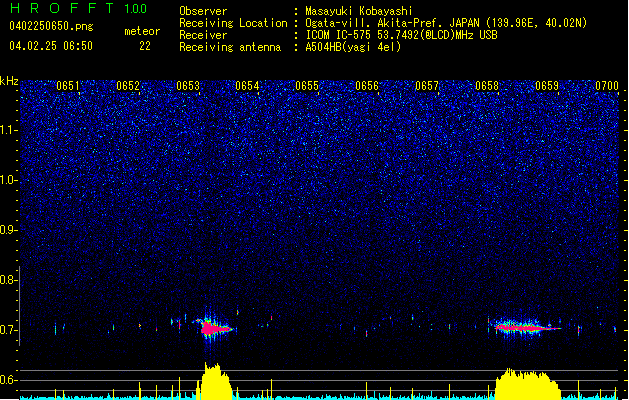Click the antenna value A504HB(yagi 4el)
The image size is (629, 400).
tap(353, 47)
